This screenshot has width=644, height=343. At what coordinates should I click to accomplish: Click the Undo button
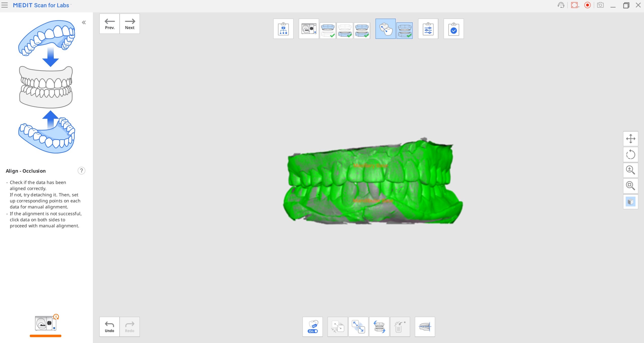[x=110, y=327]
